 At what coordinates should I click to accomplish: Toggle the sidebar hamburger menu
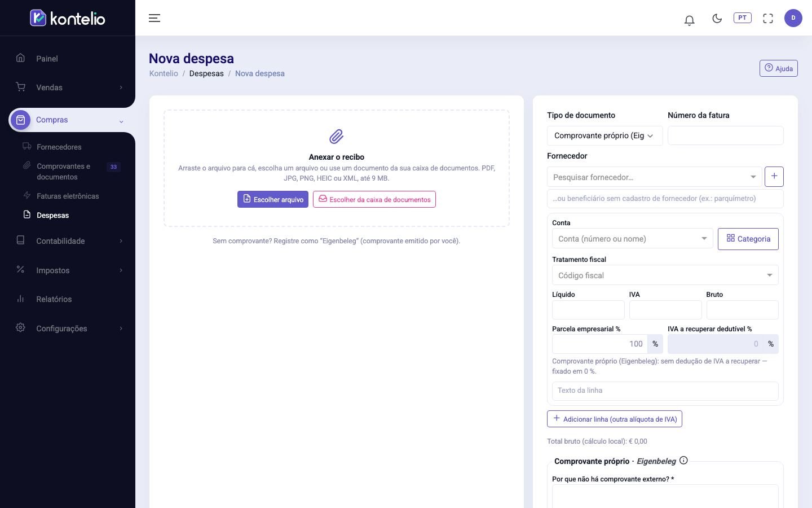tap(155, 18)
